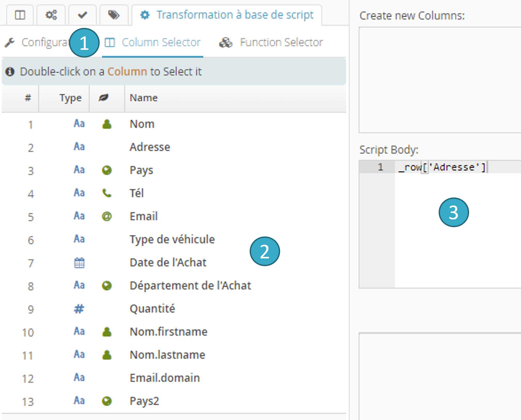
Task: Click the phone icon on Tél row
Action: coord(107,193)
